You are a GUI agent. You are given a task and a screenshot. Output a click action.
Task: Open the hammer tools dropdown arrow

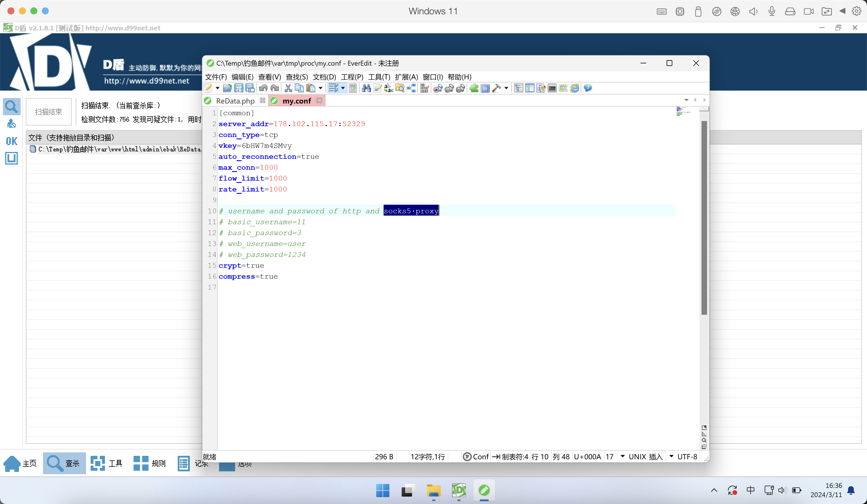(506, 88)
